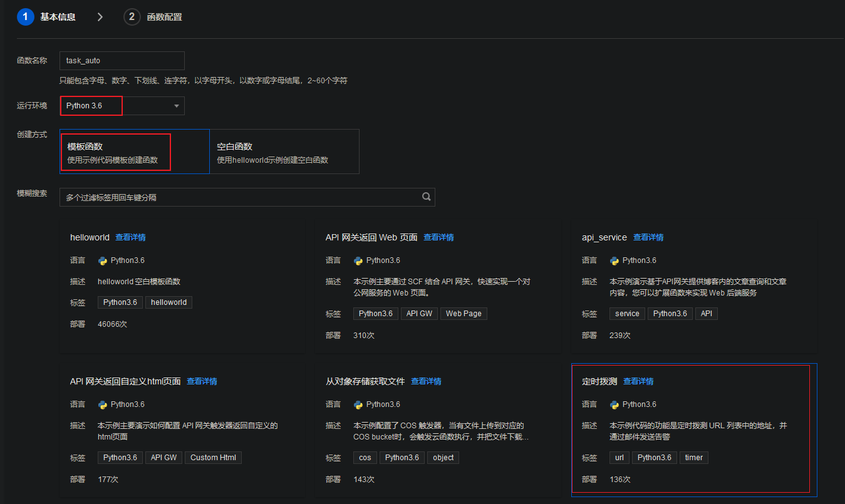
Task: Open 查看详情 link for 定时拨测
Action: 638,381
